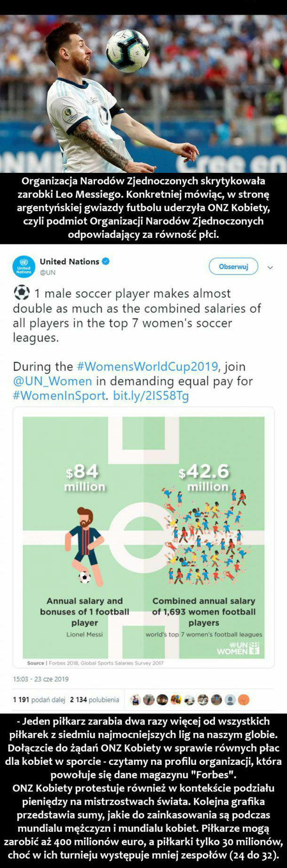Open the tweet options chevron menu
Screen dimensions: 287x868
(x=270, y=267)
